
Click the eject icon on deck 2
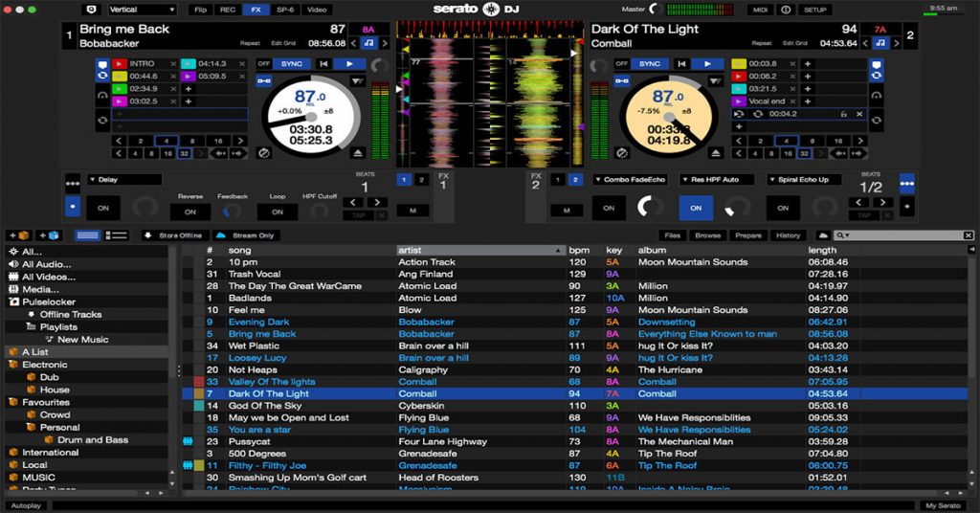coord(716,152)
